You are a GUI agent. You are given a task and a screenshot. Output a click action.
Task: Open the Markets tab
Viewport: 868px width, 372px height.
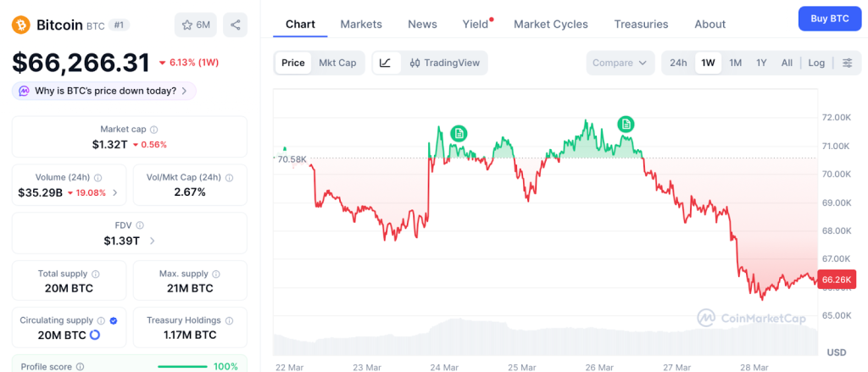(361, 24)
